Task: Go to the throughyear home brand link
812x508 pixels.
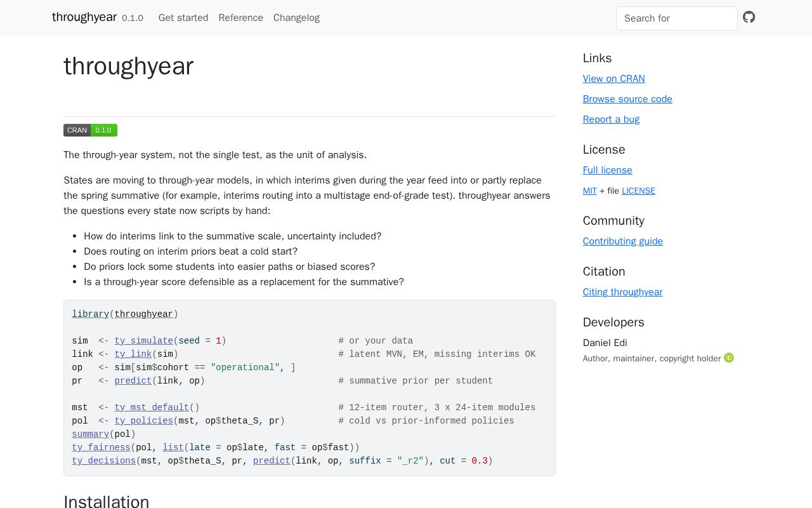Action: point(84,17)
